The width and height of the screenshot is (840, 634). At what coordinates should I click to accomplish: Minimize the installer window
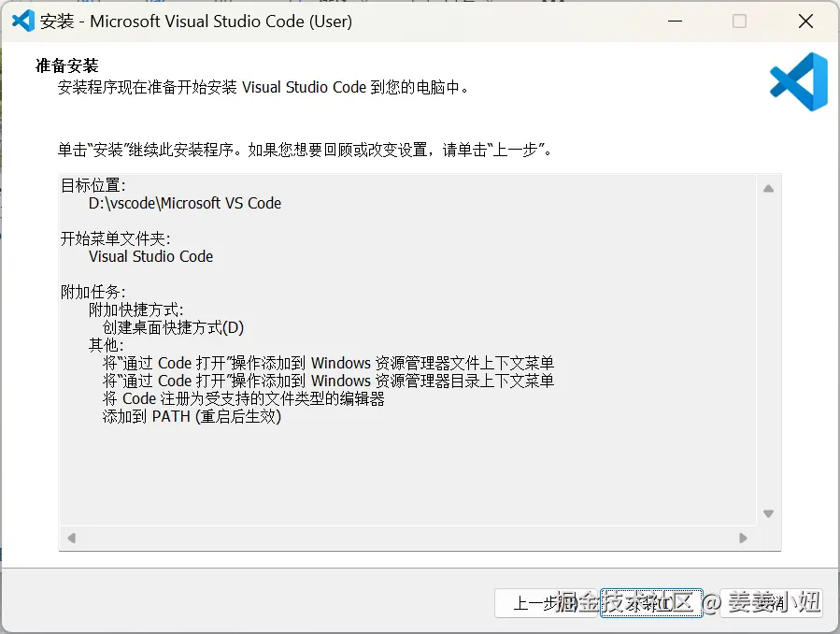675,21
